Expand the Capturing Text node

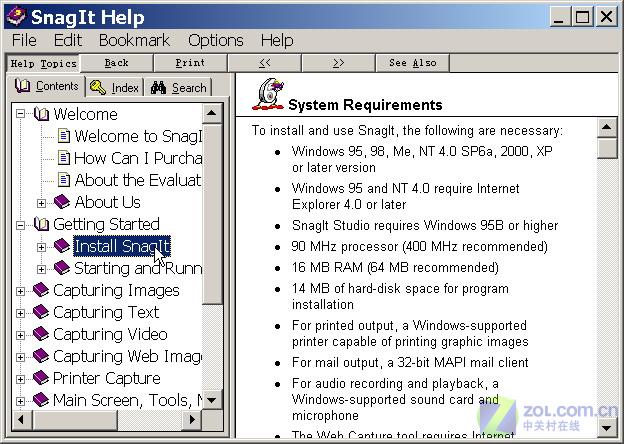(20, 314)
